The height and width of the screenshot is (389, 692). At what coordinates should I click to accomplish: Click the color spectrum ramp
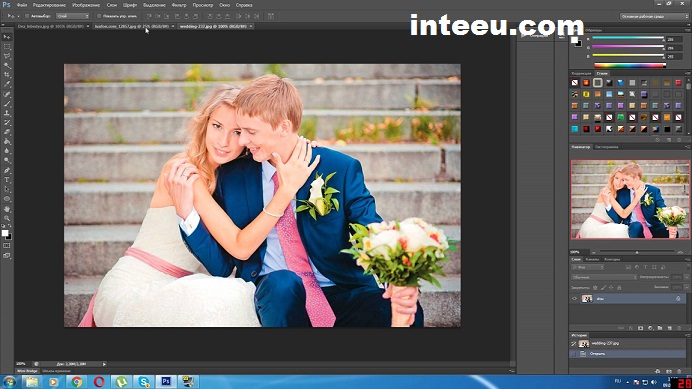click(629, 65)
